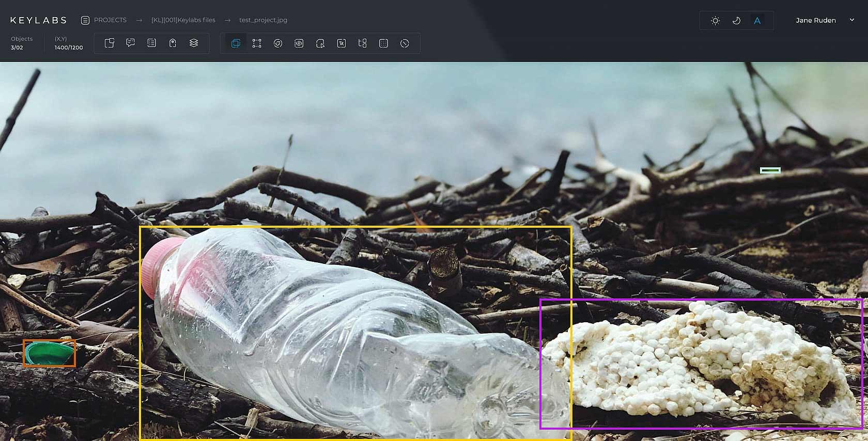This screenshot has height=441, width=868.
Task: Open the tag/label icon
Action: (x=173, y=43)
